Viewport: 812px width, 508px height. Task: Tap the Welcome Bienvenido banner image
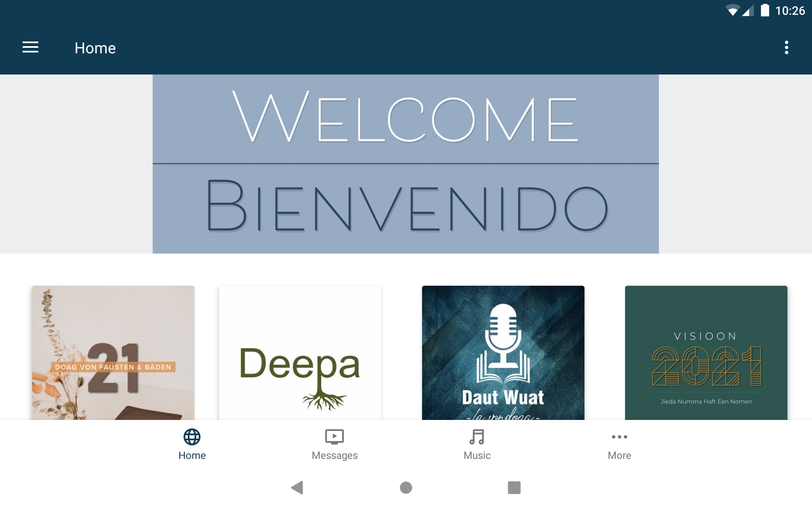click(406, 164)
